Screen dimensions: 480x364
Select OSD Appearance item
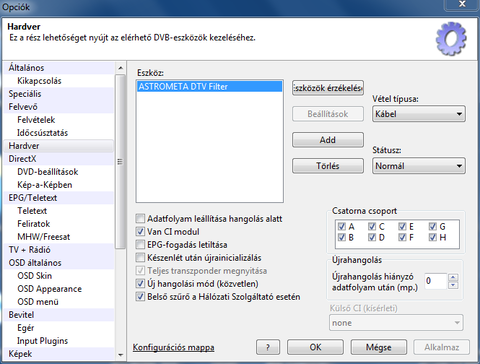(58, 289)
